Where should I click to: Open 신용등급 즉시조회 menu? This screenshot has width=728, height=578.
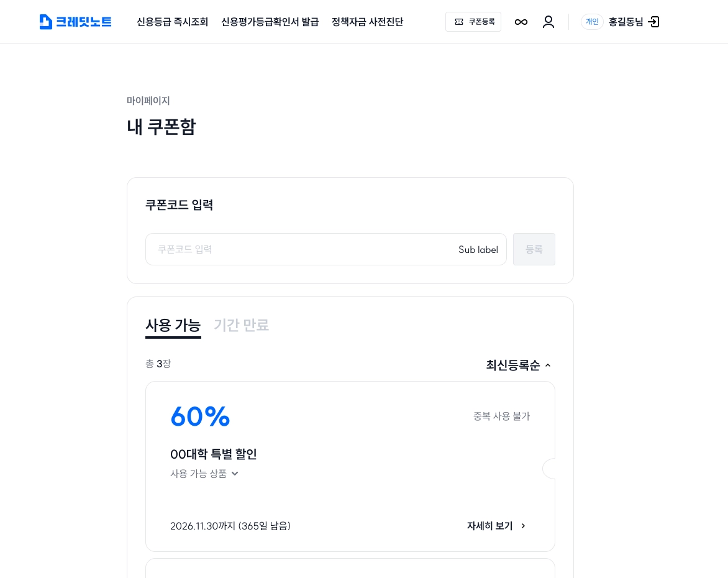point(172,22)
